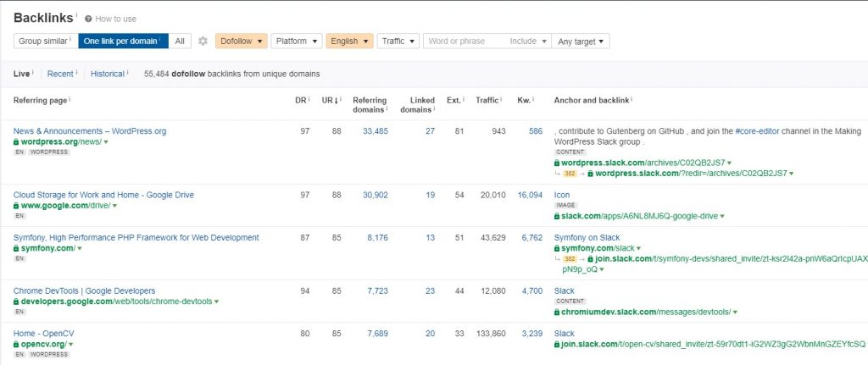
Task: Open the Platform filter dropdown
Action: click(x=297, y=41)
